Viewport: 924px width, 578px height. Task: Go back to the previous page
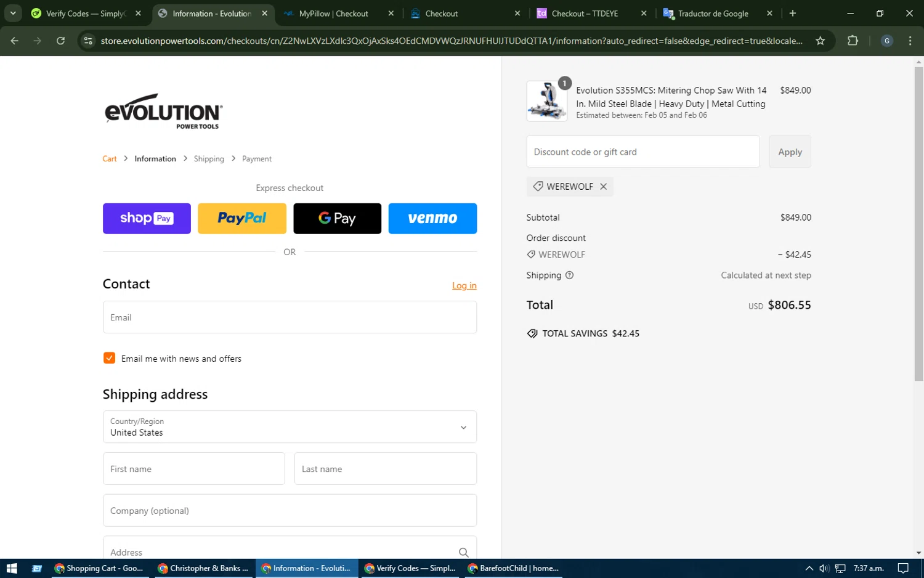[15, 41]
